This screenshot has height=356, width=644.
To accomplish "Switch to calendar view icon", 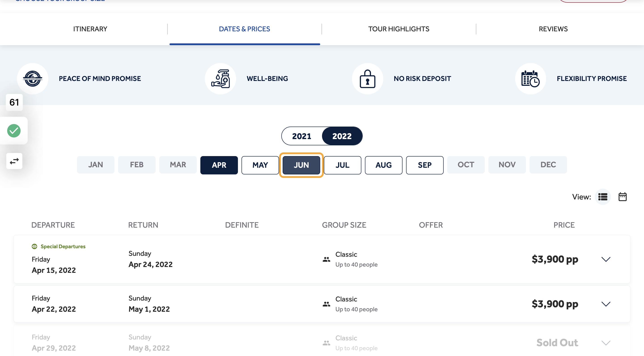I will [623, 197].
